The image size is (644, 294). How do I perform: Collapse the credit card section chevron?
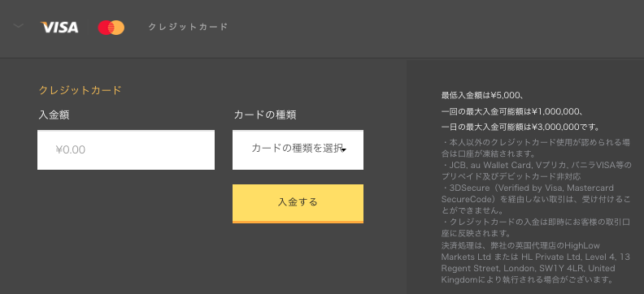click(x=19, y=26)
